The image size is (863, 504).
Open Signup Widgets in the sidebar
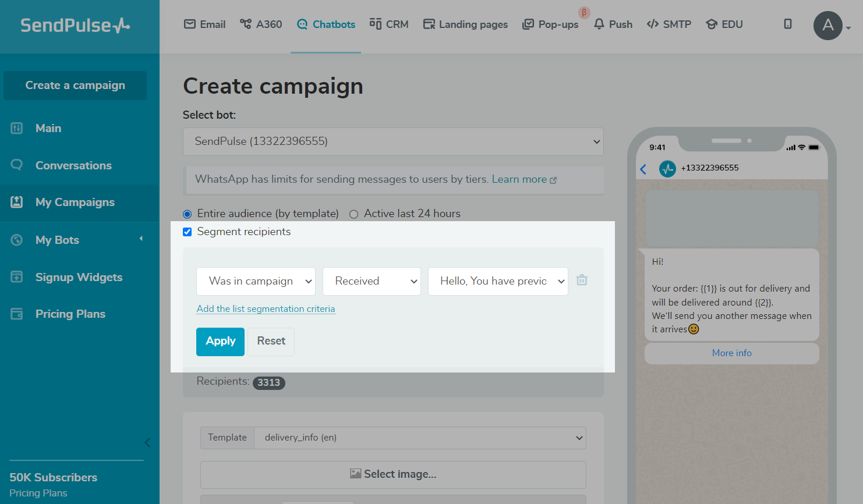pos(79,277)
